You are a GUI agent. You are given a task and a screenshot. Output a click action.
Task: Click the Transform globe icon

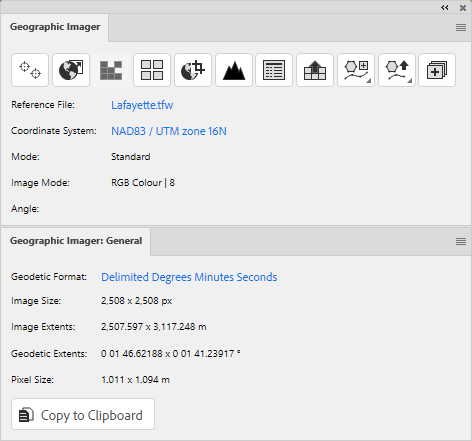(71, 70)
